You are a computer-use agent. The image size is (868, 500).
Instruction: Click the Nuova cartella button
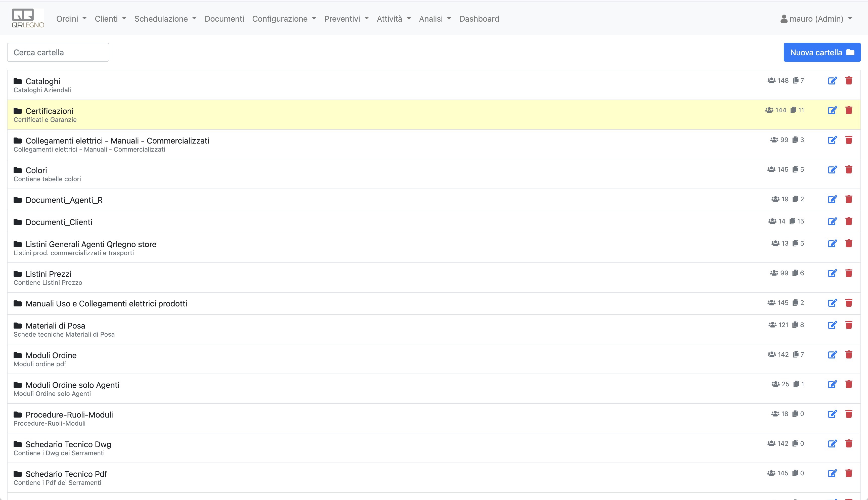pos(822,53)
